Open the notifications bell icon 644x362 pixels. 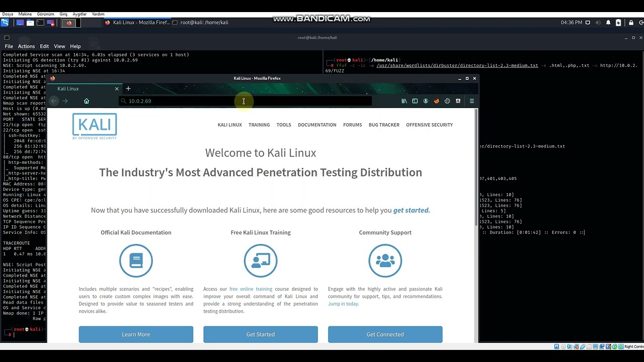coord(608,23)
